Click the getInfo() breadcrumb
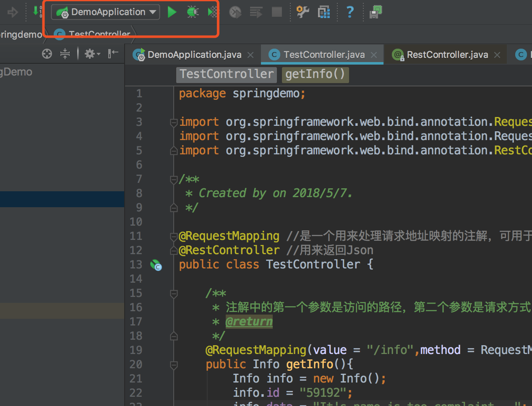532x406 pixels. click(x=315, y=74)
